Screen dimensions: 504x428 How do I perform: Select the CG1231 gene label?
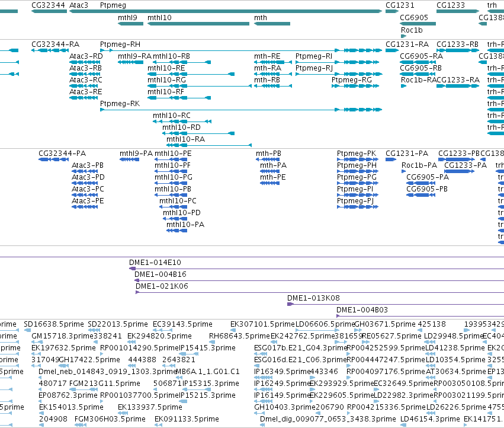pyautogui.click(x=400, y=5)
